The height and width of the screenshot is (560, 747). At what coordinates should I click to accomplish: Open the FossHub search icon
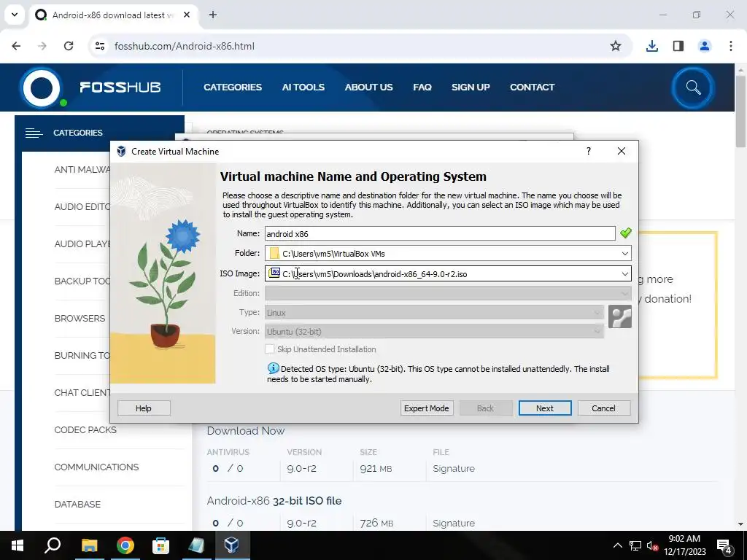click(693, 87)
